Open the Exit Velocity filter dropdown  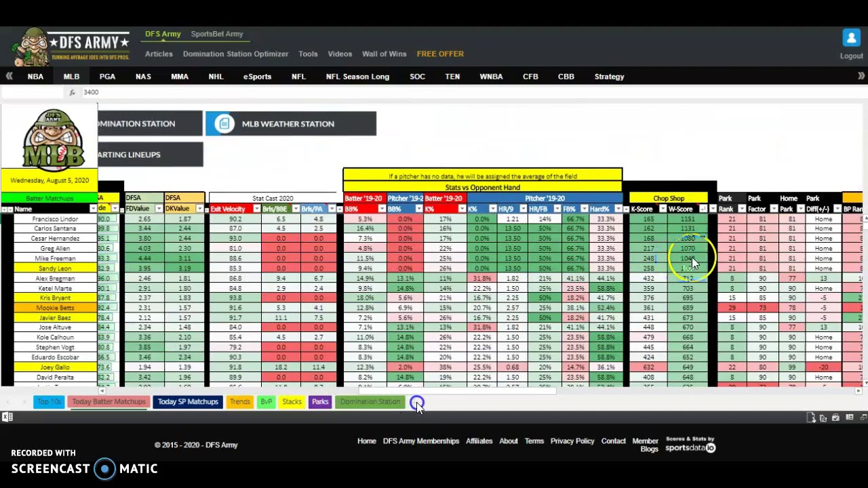[x=256, y=209]
